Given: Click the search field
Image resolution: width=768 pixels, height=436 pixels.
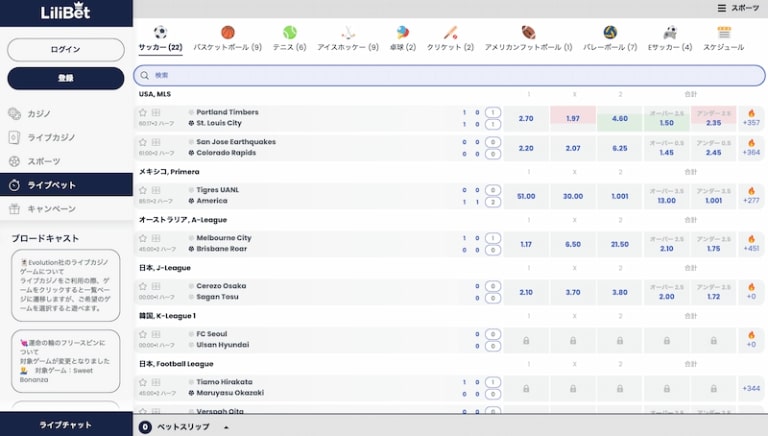Looking at the screenshot, I should coord(449,75).
